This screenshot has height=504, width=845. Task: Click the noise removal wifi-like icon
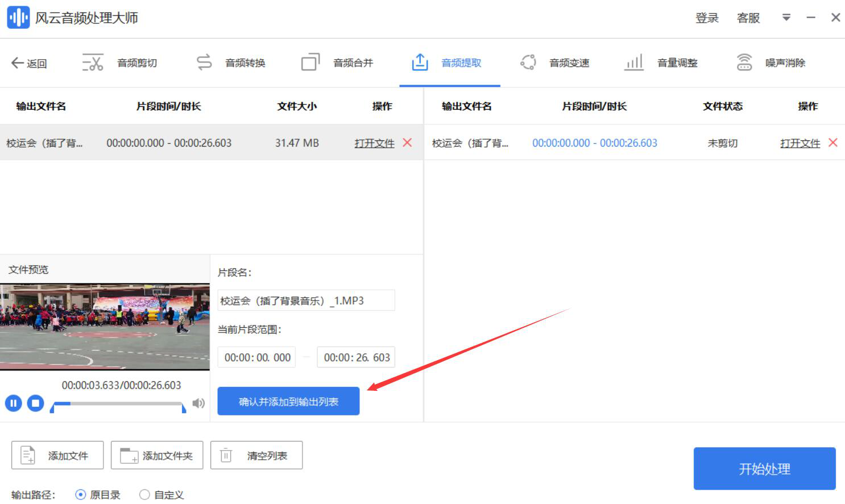coord(744,62)
